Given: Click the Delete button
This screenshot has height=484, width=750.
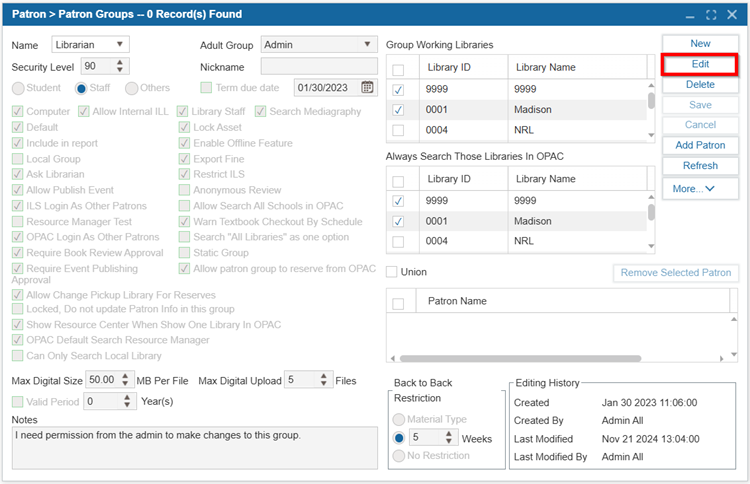Looking at the screenshot, I should pyautogui.click(x=700, y=85).
